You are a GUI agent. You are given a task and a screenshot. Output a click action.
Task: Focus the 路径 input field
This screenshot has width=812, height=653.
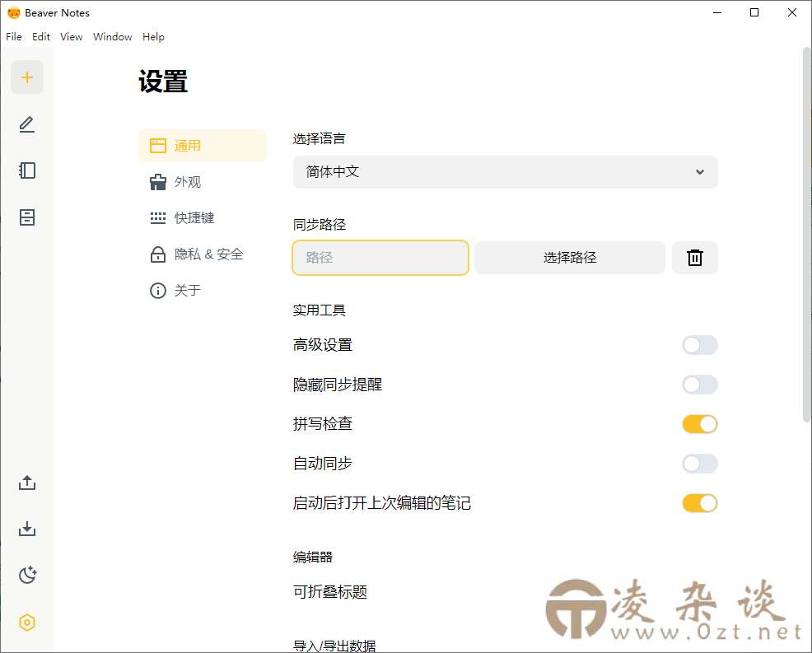380,258
